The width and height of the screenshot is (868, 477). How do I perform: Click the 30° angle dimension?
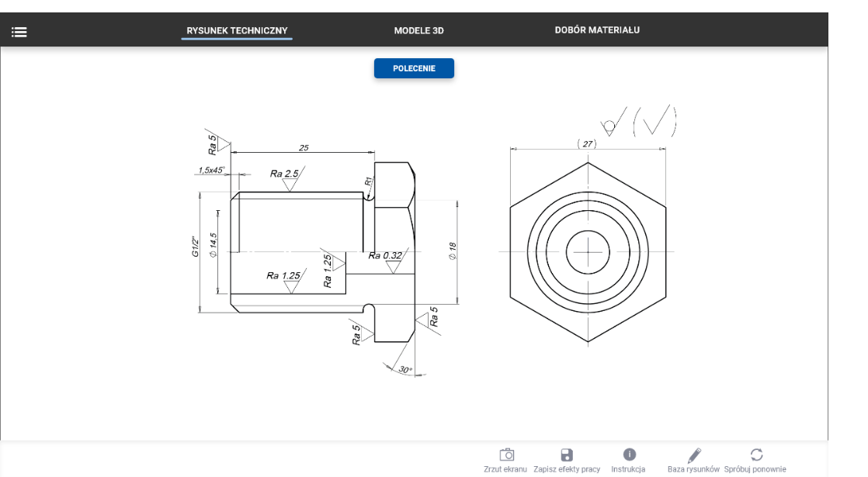(405, 370)
